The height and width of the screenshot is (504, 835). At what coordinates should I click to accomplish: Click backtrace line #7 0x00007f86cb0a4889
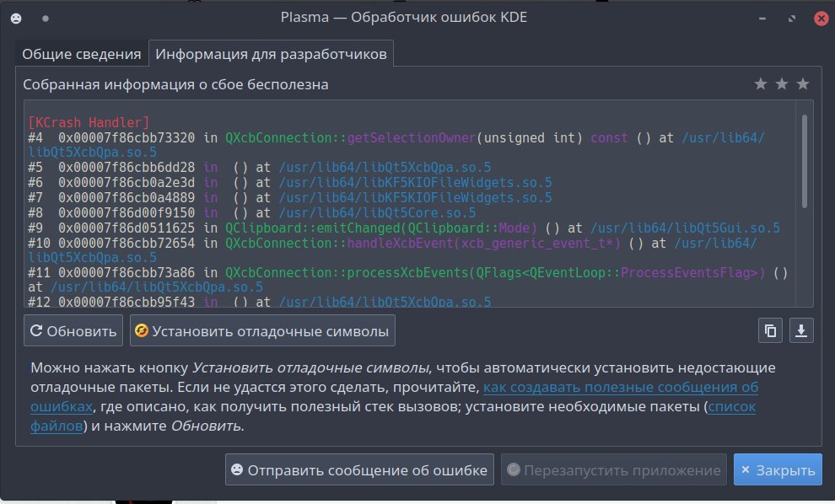(289, 198)
